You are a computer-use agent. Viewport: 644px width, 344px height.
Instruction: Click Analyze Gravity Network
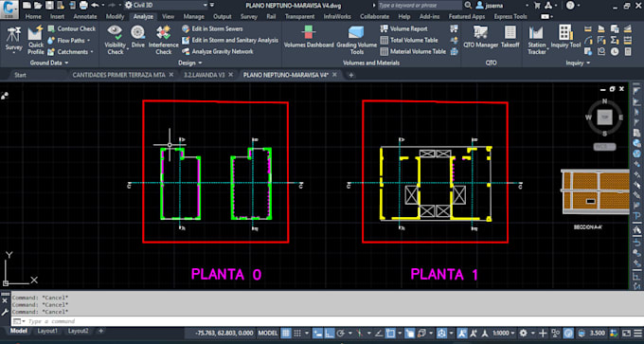click(218, 52)
